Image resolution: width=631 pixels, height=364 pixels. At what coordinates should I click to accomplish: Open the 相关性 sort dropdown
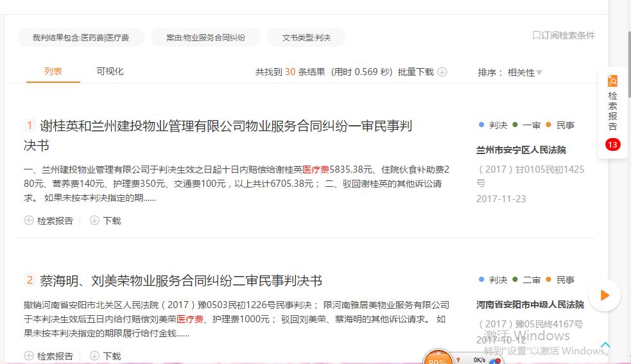(x=524, y=73)
